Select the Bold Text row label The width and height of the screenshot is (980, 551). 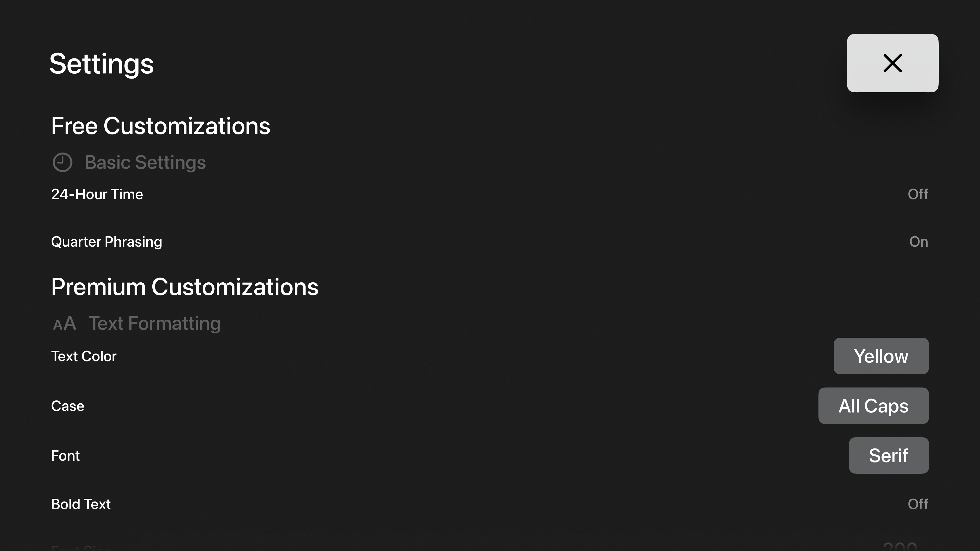tap(81, 504)
